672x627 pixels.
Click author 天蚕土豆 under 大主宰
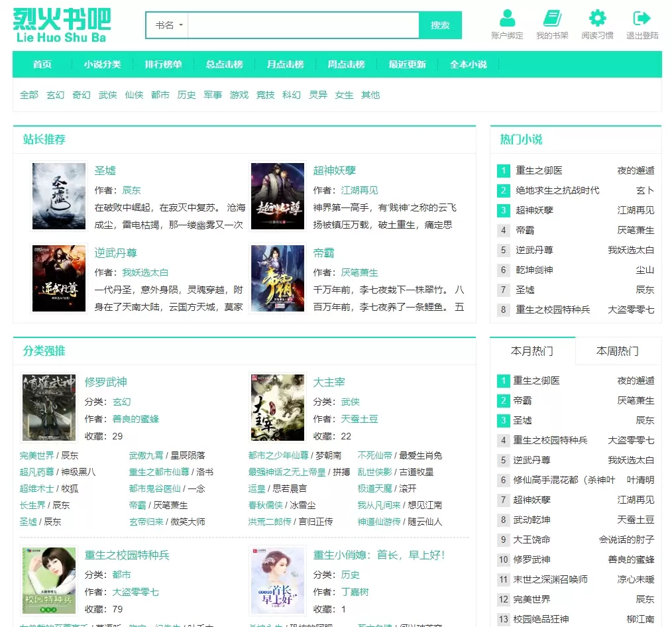(x=360, y=419)
